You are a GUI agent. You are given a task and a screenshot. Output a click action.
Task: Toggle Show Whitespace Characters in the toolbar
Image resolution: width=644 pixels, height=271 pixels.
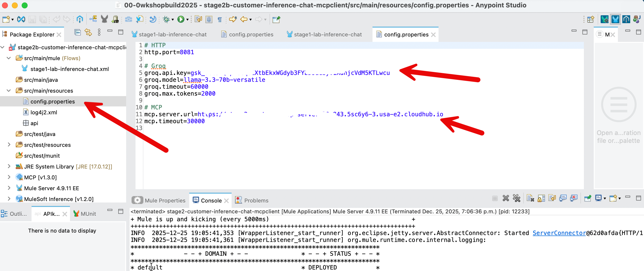pos(220,19)
